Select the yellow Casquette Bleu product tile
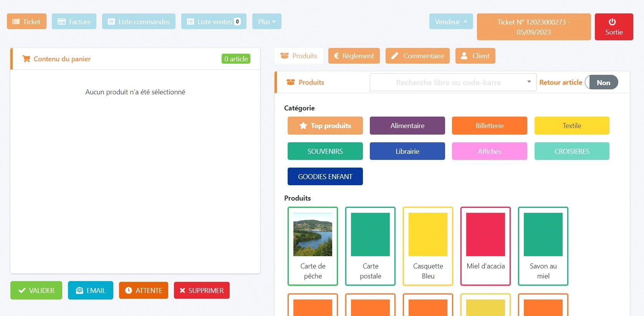The image size is (644, 316). pos(428,246)
